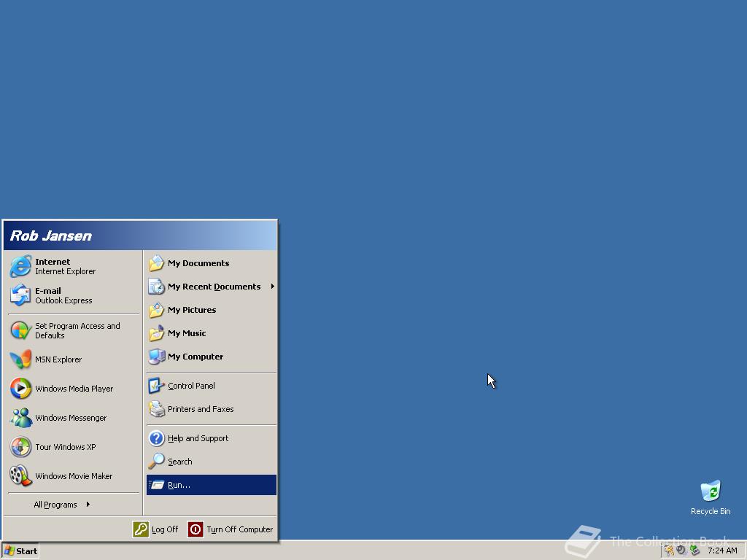Launch Outlook Express E-mail entry
The image size is (747, 560).
point(74,295)
